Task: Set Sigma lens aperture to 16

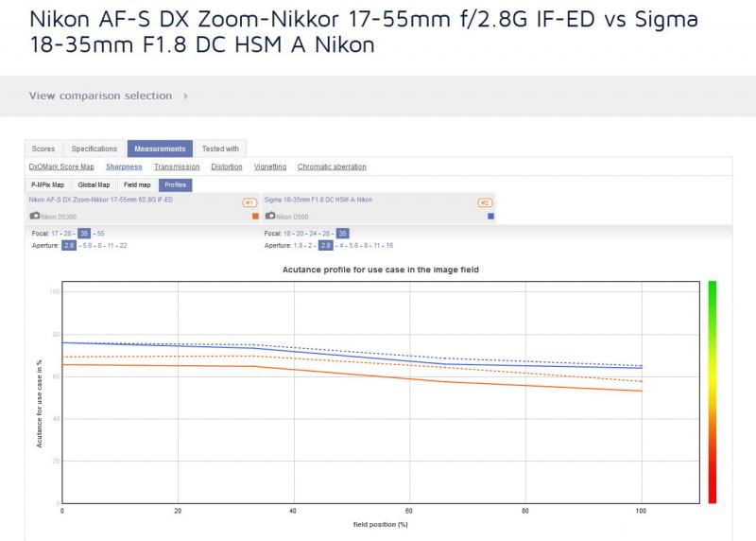Action: pyautogui.click(x=389, y=246)
